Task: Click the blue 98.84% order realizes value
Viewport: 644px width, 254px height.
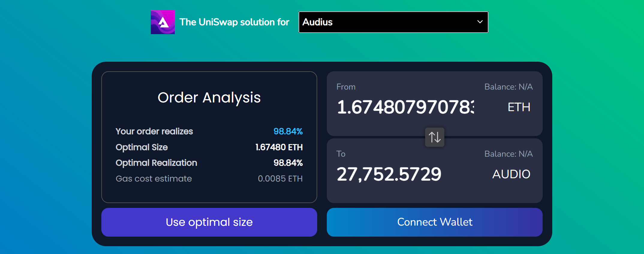Action: (288, 131)
